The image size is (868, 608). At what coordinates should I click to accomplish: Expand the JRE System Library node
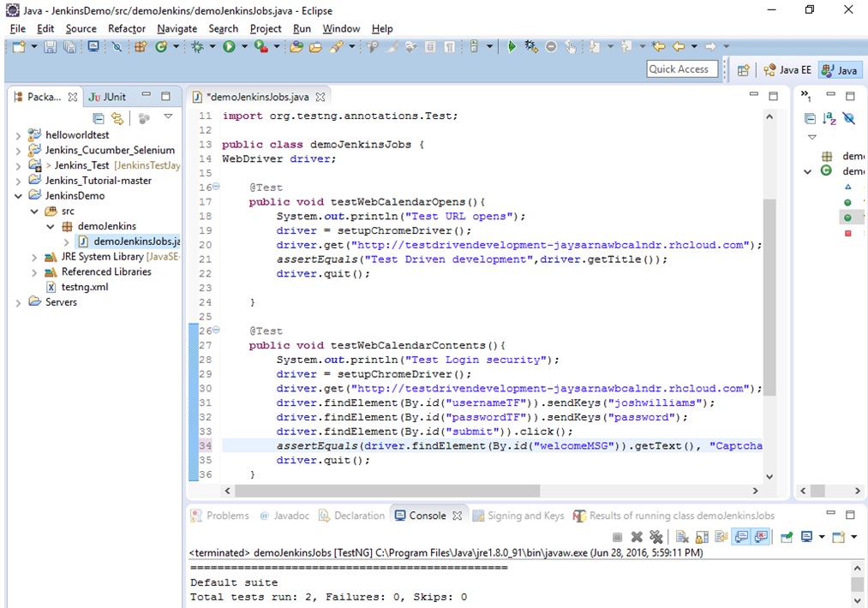[33, 257]
